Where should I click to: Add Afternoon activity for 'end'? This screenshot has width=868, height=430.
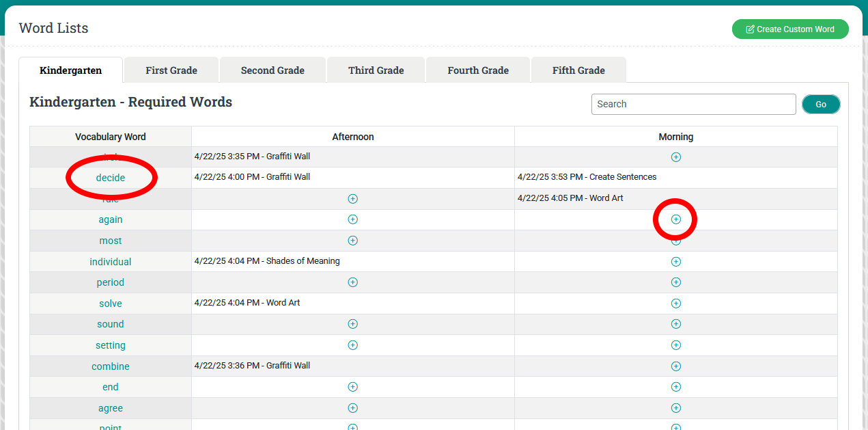pos(352,387)
